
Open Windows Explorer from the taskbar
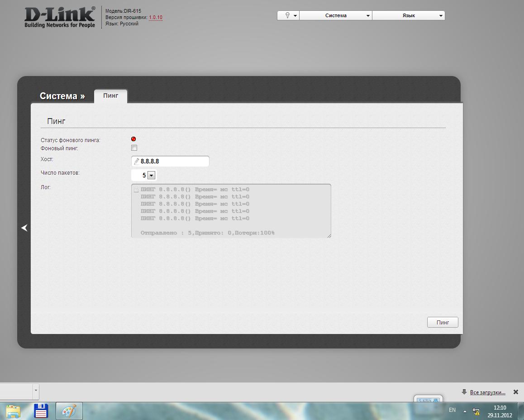click(14, 411)
